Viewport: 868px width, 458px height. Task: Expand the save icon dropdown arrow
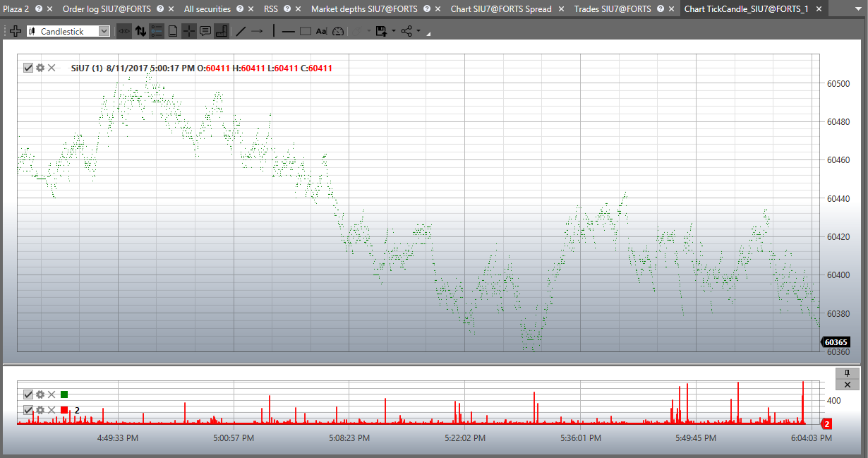(393, 31)
